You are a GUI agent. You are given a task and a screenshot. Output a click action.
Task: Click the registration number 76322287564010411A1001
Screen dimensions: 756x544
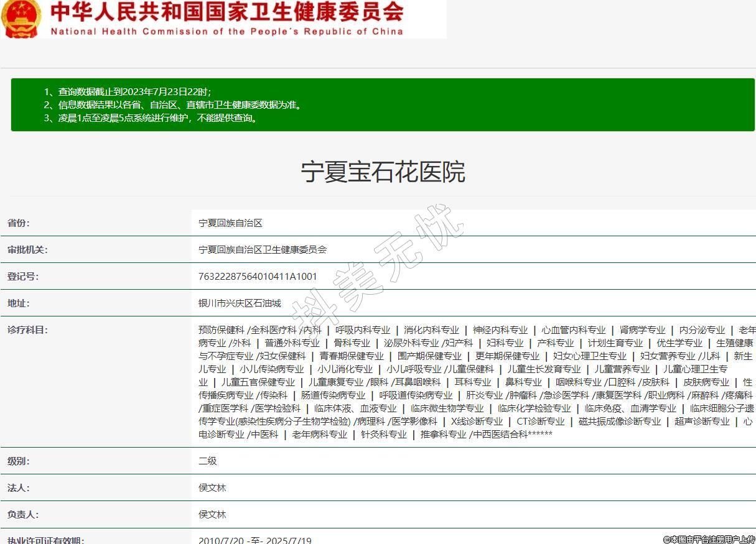tap(258, 277)
